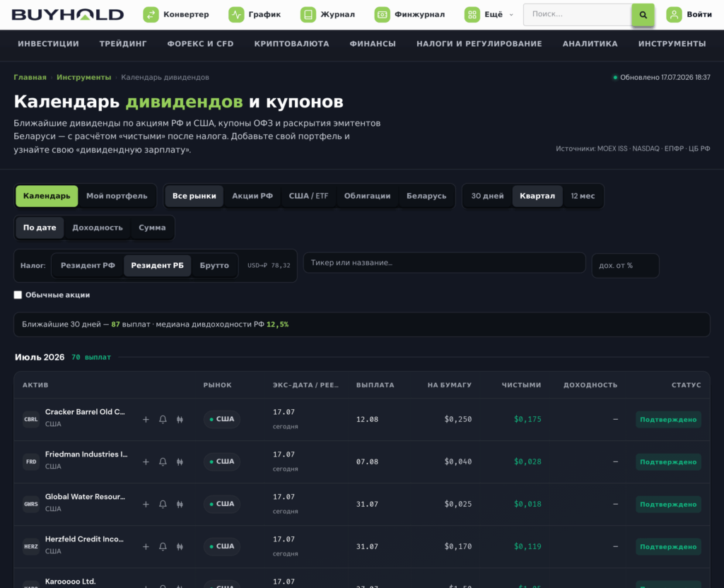Sort by Доходность

pyautogui.click(x=98, y=228)
